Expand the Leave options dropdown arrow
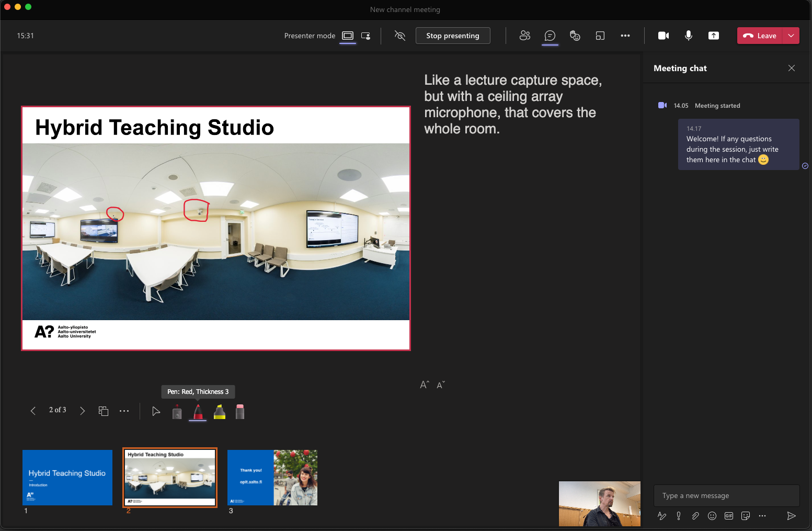The image size is (812, 531). (791, 36)
